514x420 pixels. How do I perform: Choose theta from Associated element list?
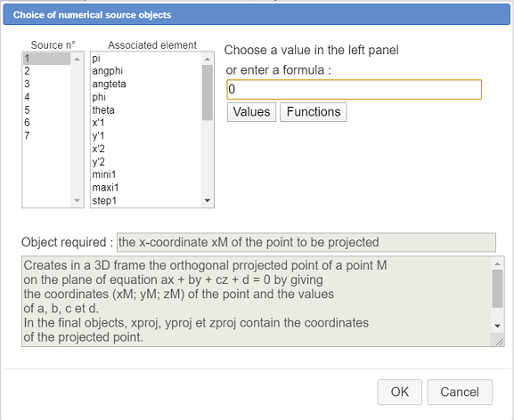[146, 110]
